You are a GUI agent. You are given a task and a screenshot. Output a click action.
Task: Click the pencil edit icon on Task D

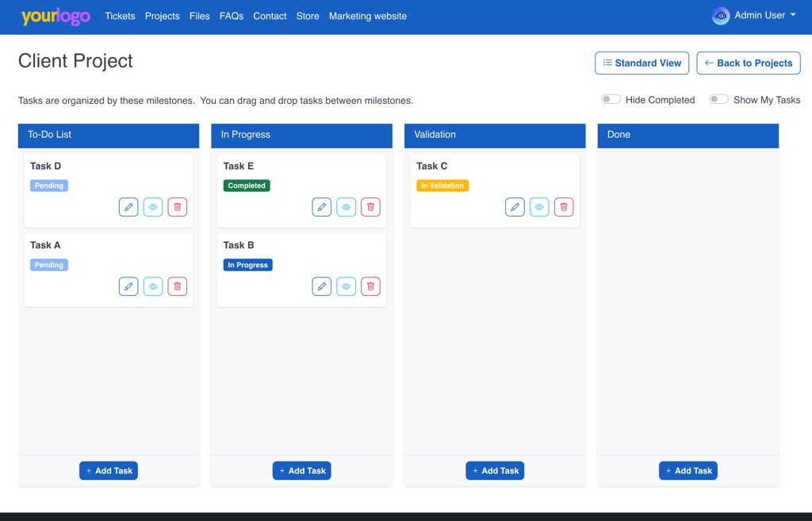(128, 207)
